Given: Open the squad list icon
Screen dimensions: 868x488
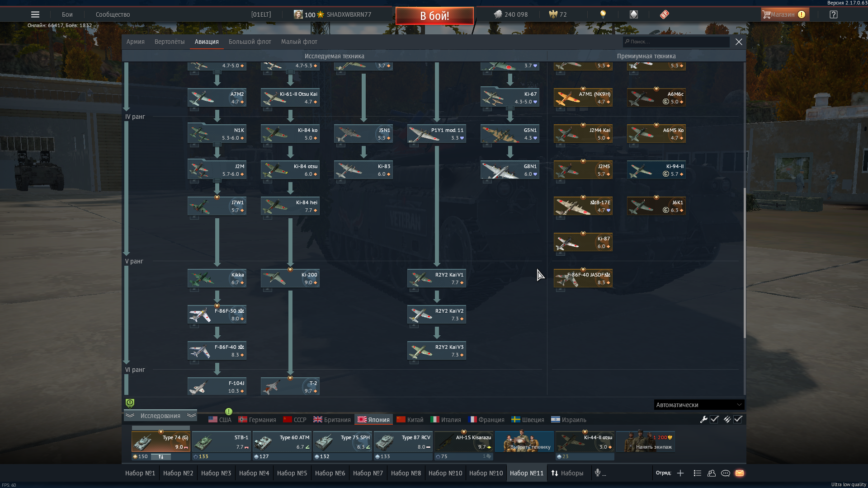Looking at the screenshot, I should (697, 473).
